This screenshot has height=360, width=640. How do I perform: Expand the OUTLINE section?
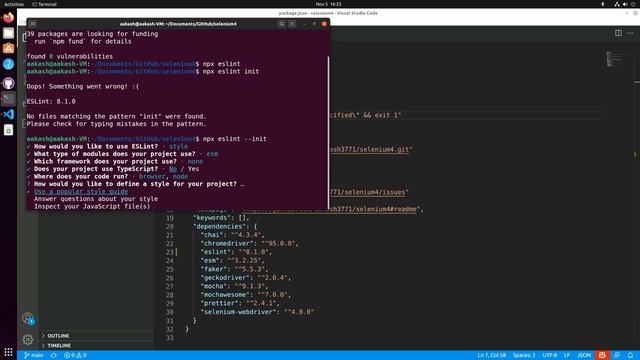pos(96,336)
